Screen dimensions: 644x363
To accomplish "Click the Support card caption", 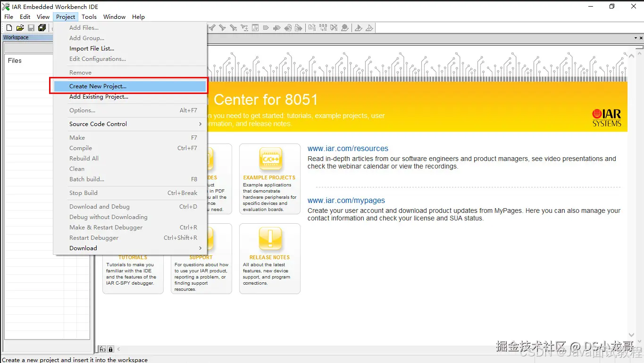I will pyautogui.click(x=201, y=258).
